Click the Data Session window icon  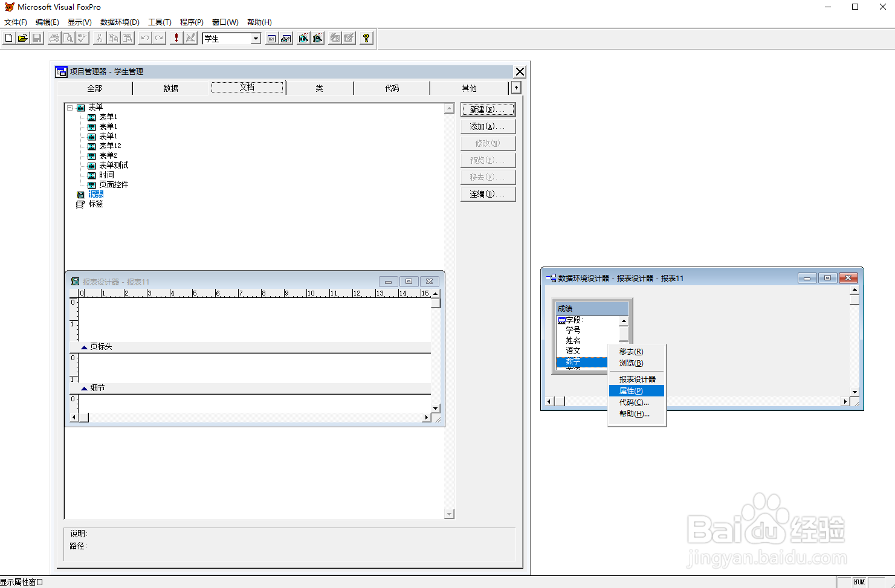tap(286, 38)
